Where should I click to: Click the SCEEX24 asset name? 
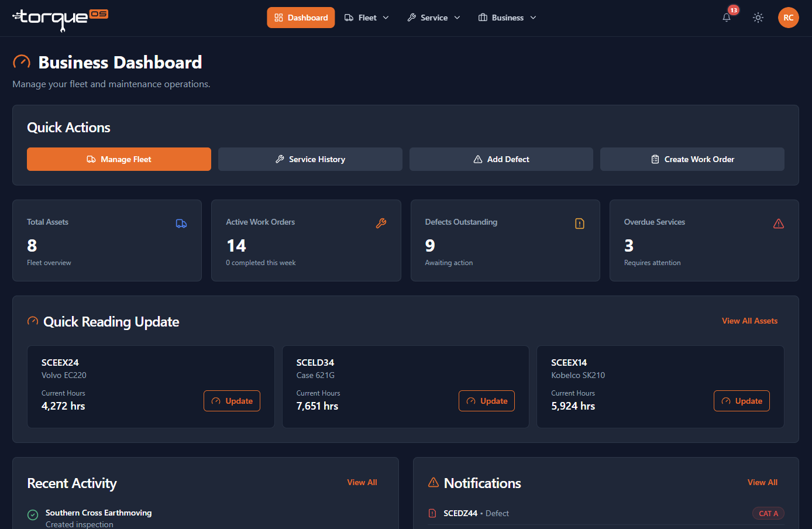click(x=60, y=363)
